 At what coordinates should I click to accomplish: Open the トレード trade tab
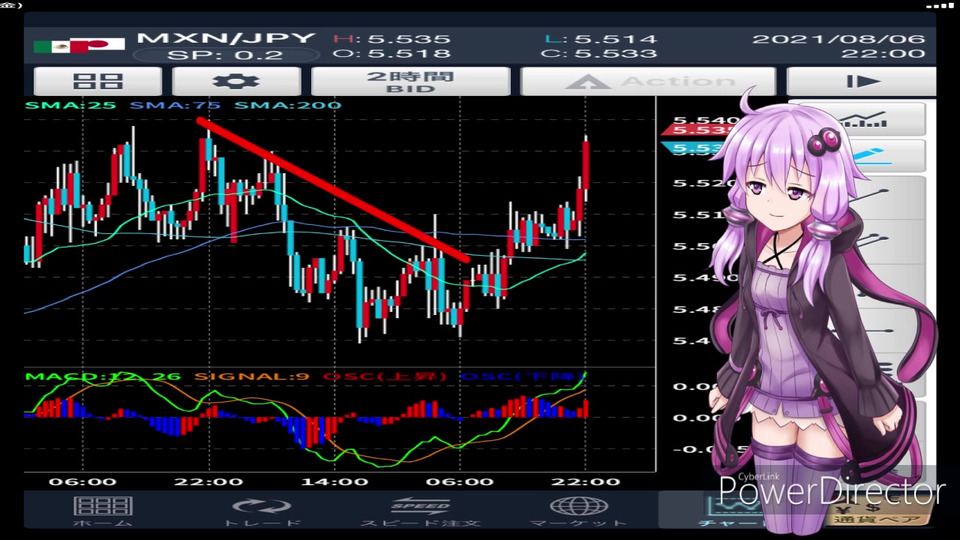(262, 511)
